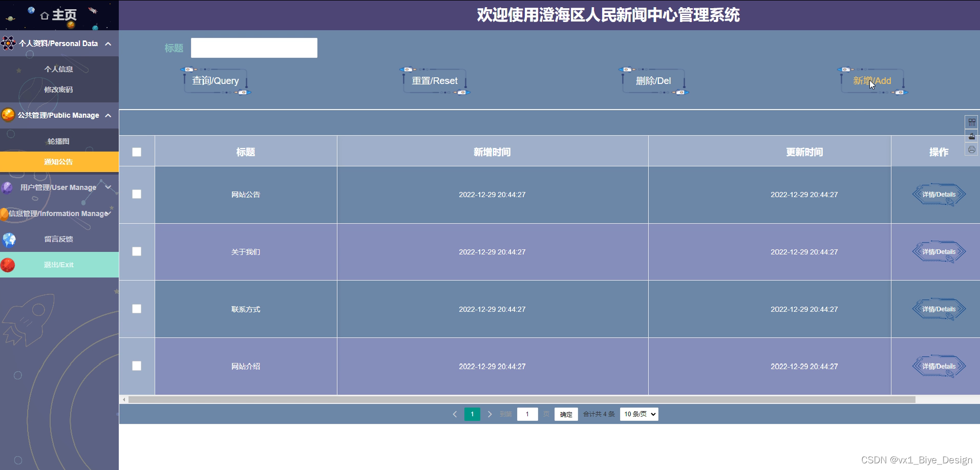Click the table print icon
The height and width of the screenshot is (470, 980).
(x=971, y=149)
